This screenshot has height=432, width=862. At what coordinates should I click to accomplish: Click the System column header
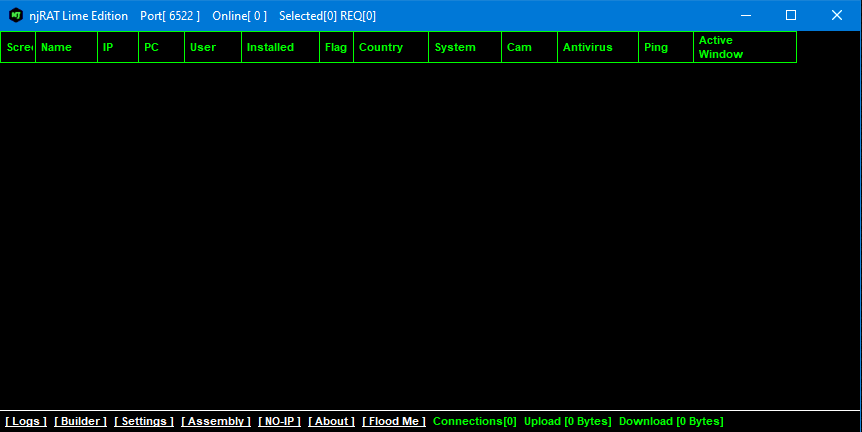(x=465, y=47)
